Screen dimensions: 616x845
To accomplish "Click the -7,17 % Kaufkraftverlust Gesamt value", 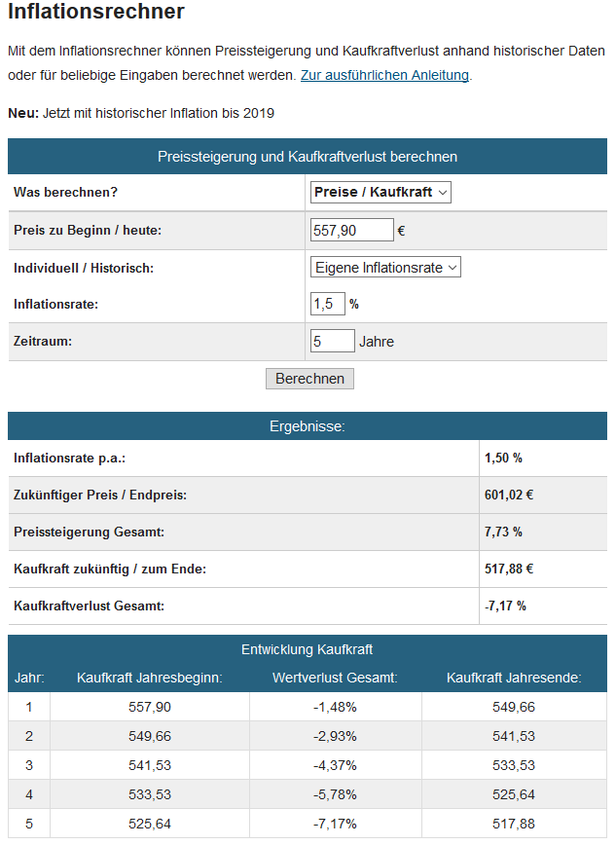I will coord(505,606).
